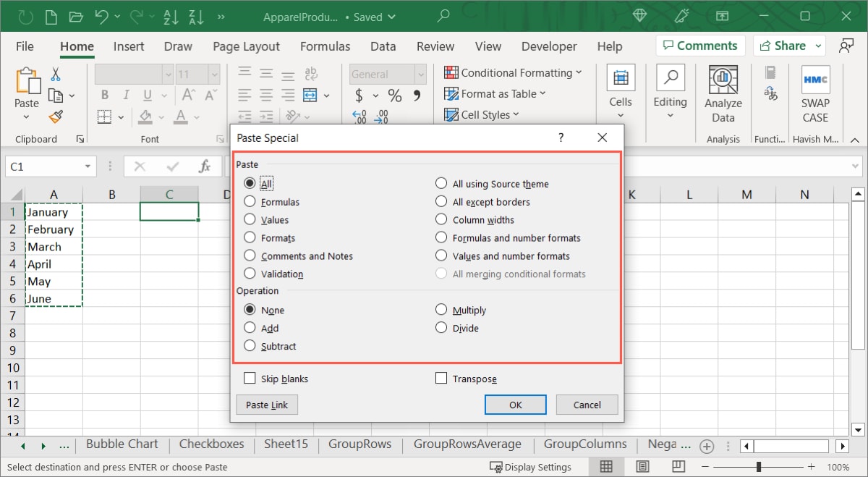Screen dimensions: 868x477
Task: Open the GroupColumns sheet tab
Action: [585, 444]
